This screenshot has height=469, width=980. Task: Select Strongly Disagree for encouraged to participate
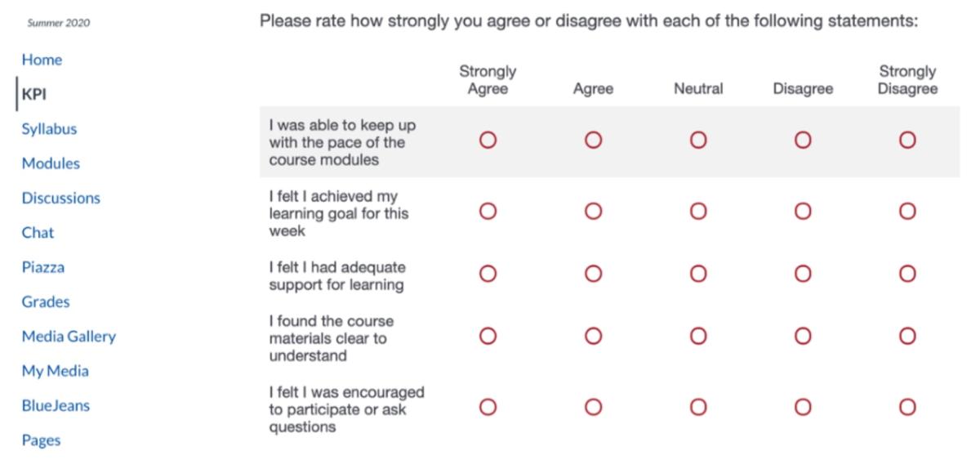coord(906,406)
